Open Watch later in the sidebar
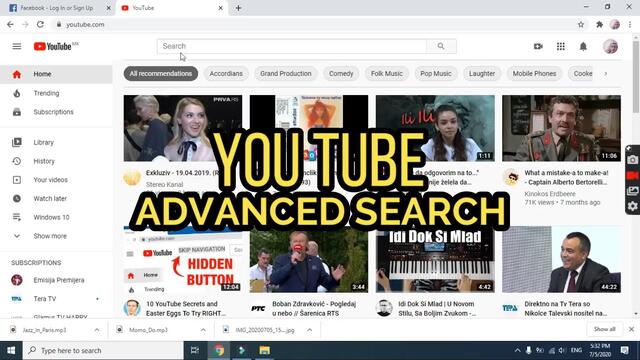Image resolution: width=640 pixels, height=360 pixels. [56, 198]
